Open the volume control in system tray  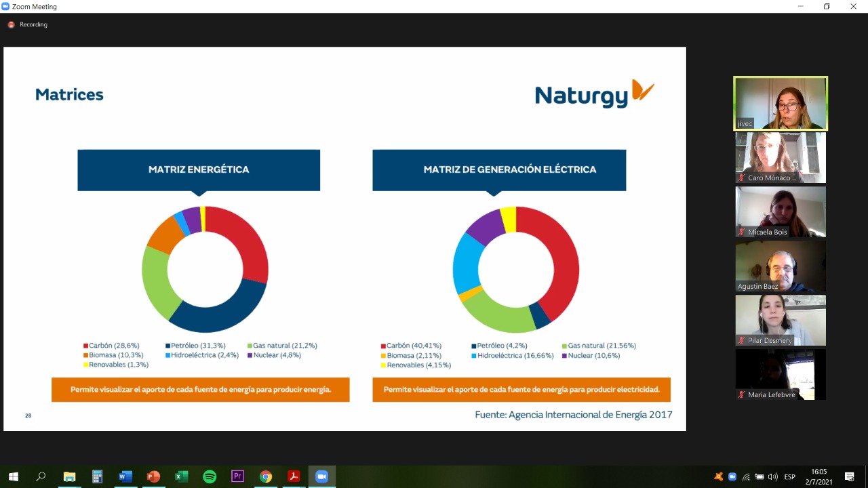[773, 476]
